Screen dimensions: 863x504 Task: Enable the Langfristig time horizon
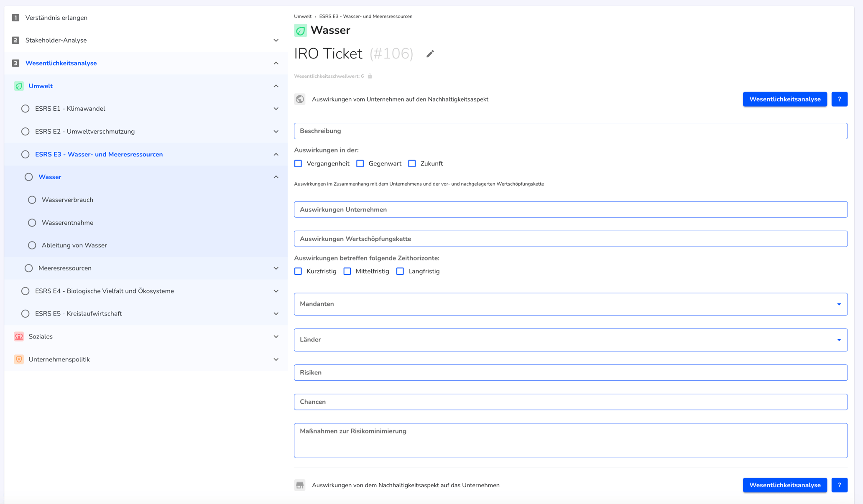[x=400, y=271]
